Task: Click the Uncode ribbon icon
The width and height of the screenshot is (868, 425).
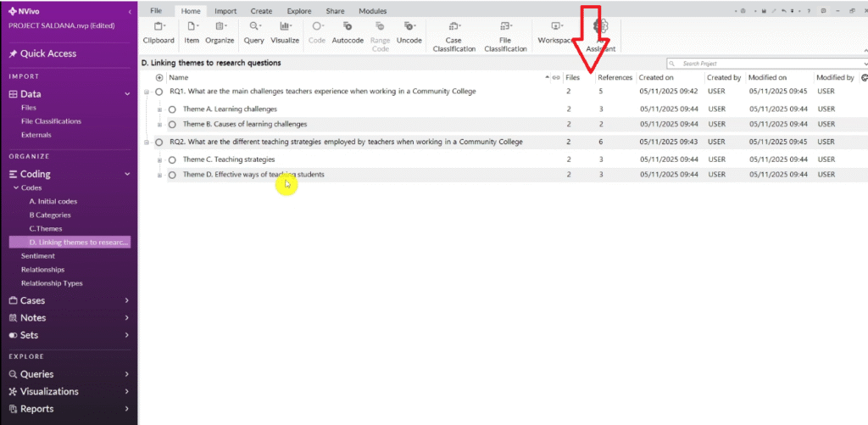Action: tap(409, 32)
